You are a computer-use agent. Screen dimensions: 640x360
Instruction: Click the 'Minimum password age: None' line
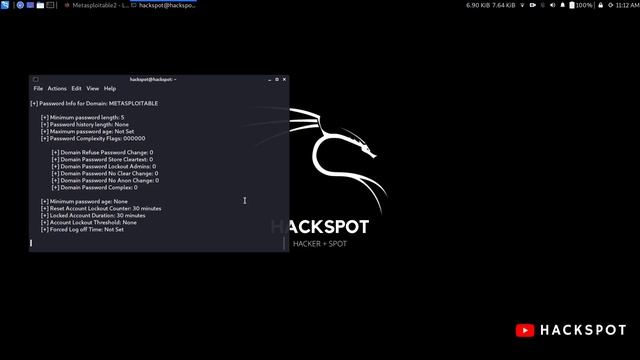(x=84, y=201)
